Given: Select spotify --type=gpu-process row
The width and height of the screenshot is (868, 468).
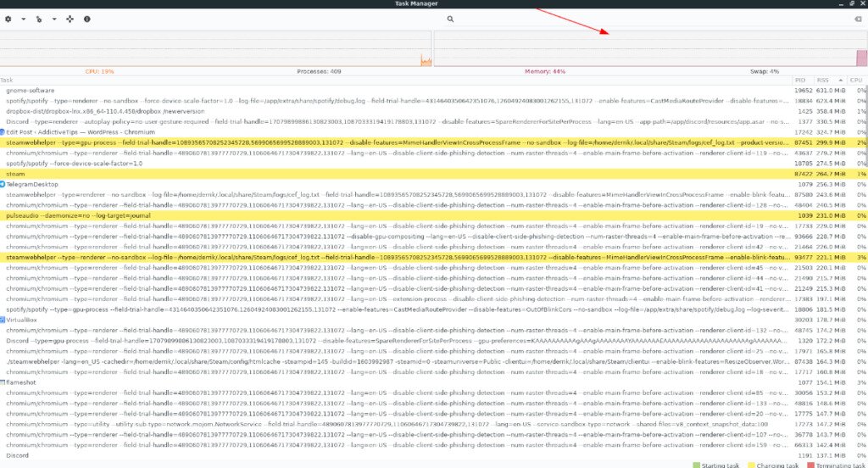Looking at the screenshot, I should click(x=434, y=309).
